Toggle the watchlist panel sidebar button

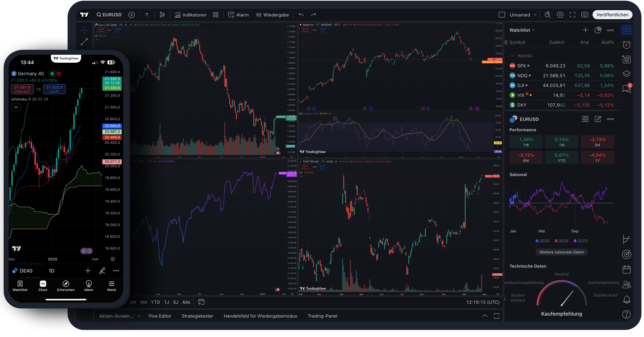tap(627, 30)
